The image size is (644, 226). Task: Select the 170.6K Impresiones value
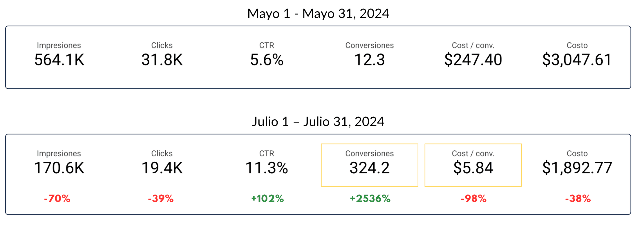pos(59,168)
